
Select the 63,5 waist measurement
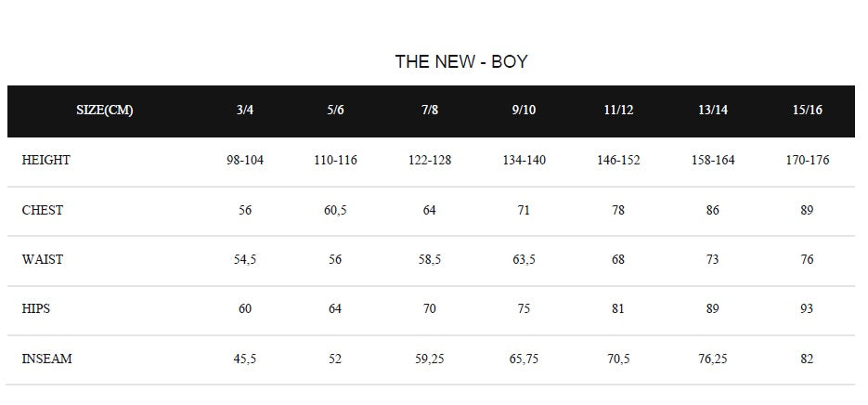click(x=524, y=260)
